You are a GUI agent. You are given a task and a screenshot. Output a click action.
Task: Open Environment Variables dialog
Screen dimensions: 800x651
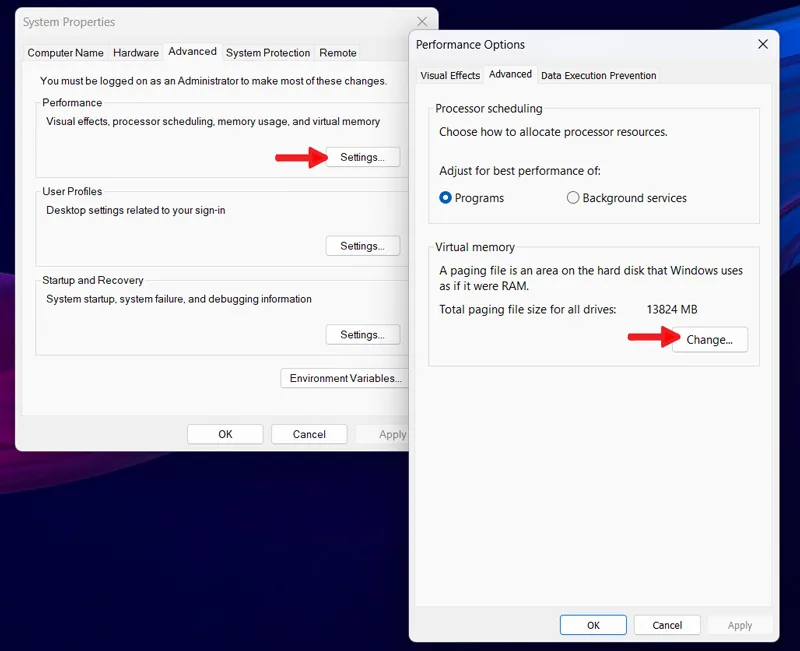tap(345, 379)
